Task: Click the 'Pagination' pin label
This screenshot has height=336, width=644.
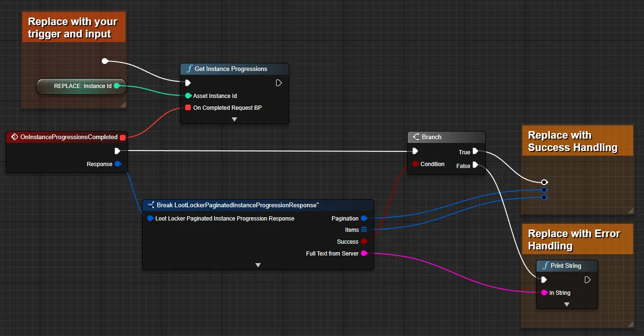Action: (345, 218)
